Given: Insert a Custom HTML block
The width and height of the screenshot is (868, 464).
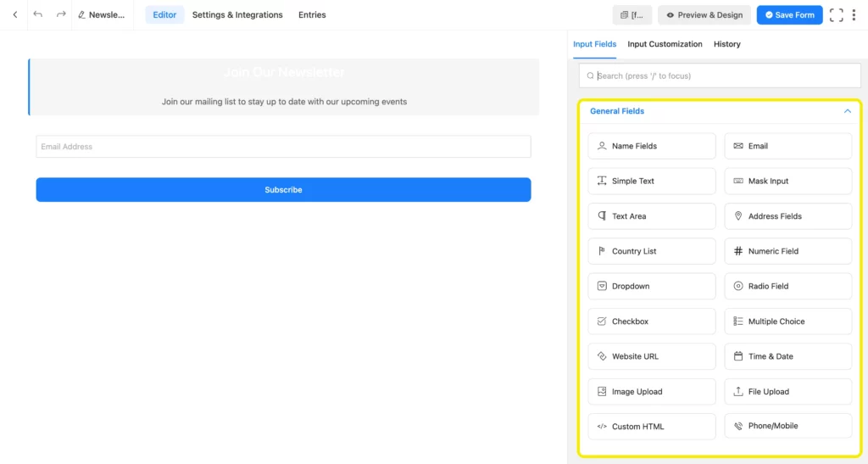Looking at the screenshot, I should pos(652,427).
